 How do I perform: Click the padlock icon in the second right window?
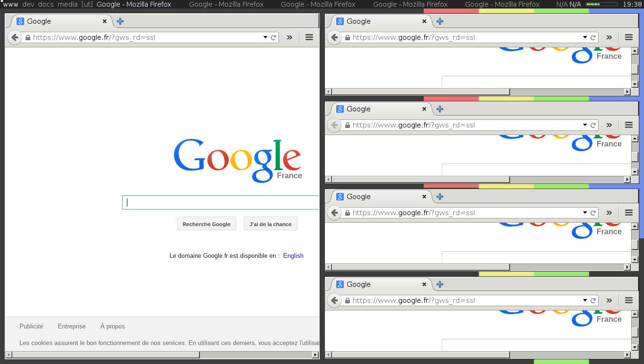(x=348, y=125)
